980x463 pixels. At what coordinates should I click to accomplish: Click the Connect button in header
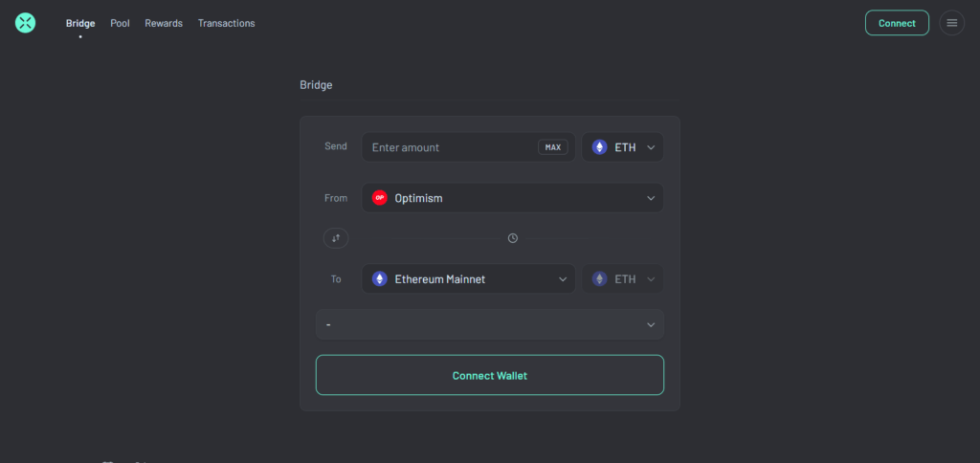pos(897,23)
